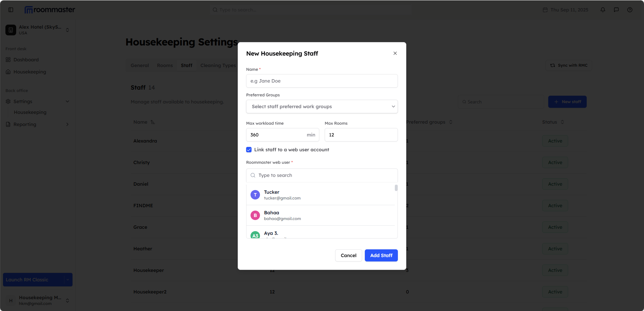Click the help question mark icon
Image resolution: width=644 pixels, height=311 pixels.
pos(630,10)
